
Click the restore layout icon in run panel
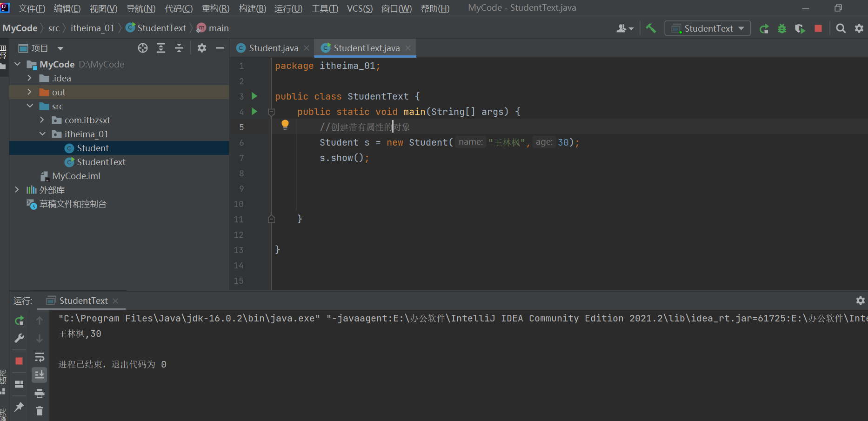(19, 384)
